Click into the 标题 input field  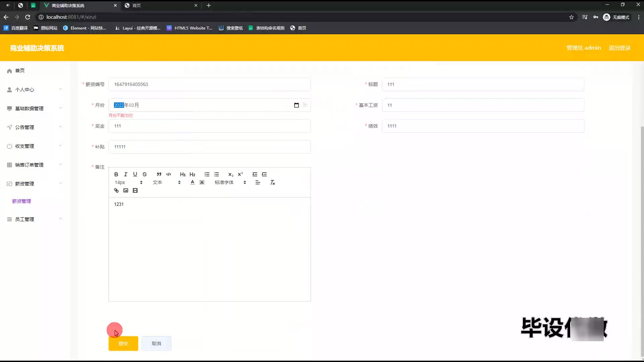coord(483,84)
